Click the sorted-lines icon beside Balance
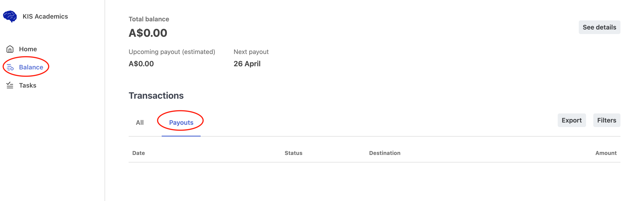 (10, 67)
